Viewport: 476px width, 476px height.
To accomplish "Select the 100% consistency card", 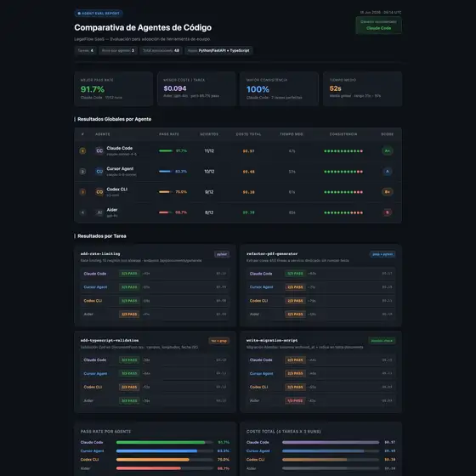I will point(280,89).
